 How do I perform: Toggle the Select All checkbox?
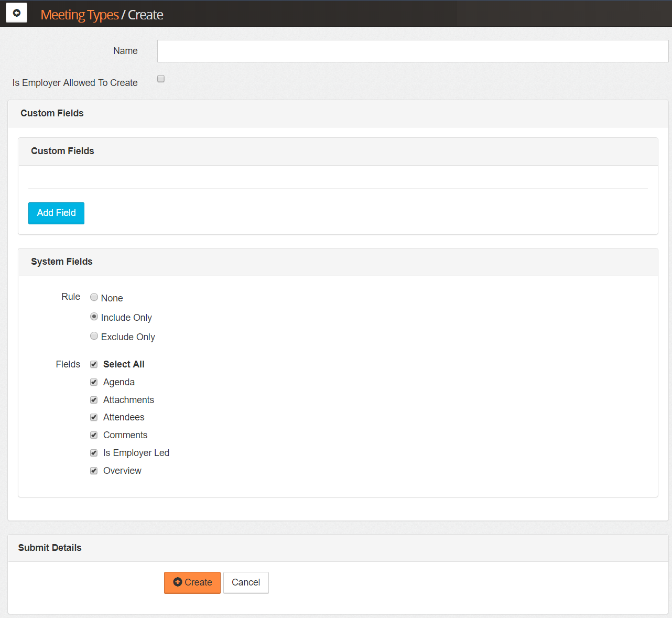(94, 364)
